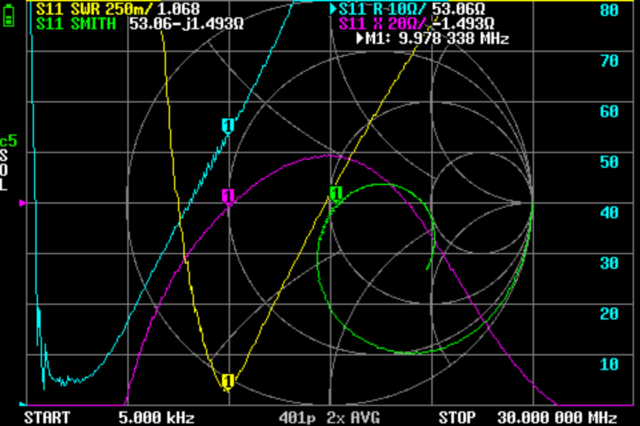
Task: Select the cyan marker 1 on resistance trace
Action: [227, 126]
